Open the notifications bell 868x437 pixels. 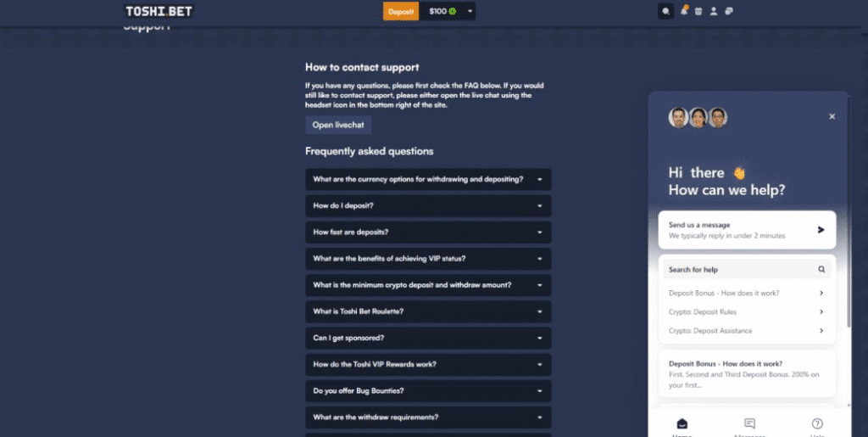pos(684,11)
